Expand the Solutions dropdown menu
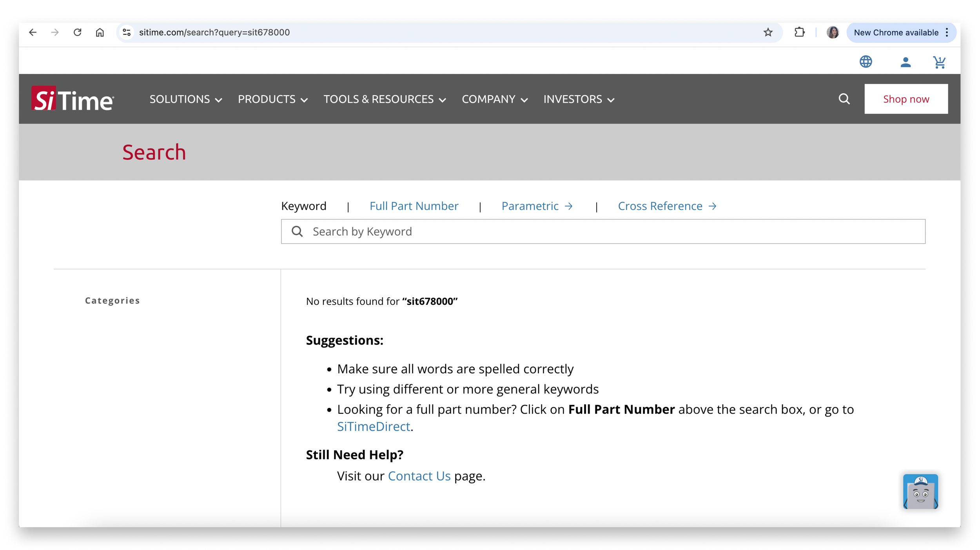 click(186, 99)
